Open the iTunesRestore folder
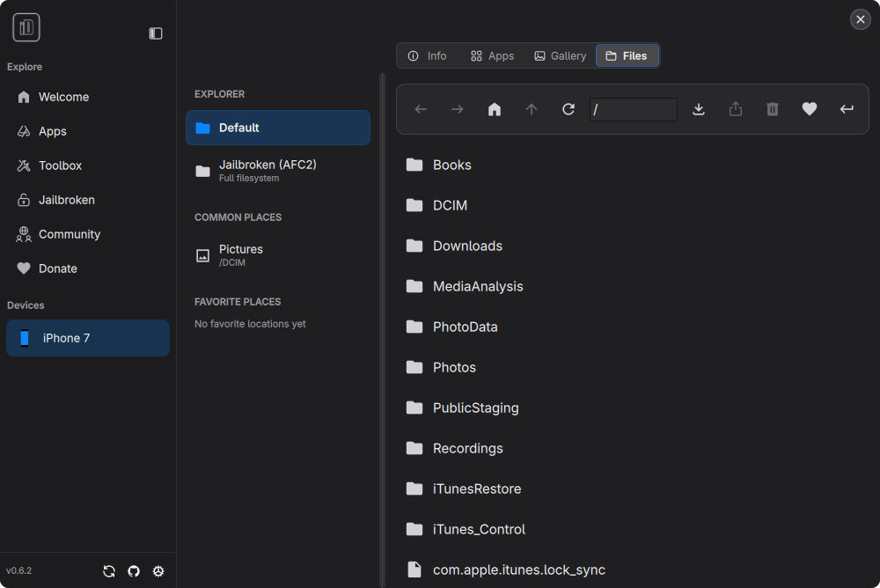 coord(633,489)
